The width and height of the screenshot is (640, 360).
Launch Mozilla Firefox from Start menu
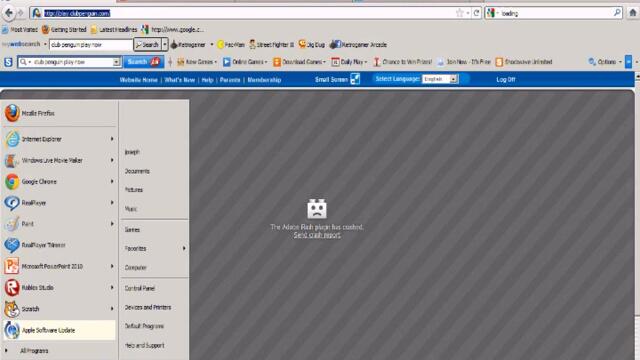[x=60, y=113]
